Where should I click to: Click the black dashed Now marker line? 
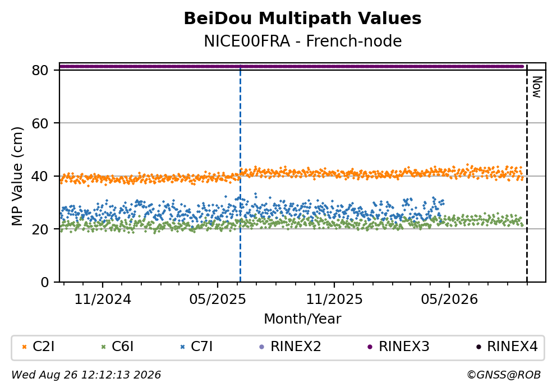pyautogui.click(x=527, y=174)
